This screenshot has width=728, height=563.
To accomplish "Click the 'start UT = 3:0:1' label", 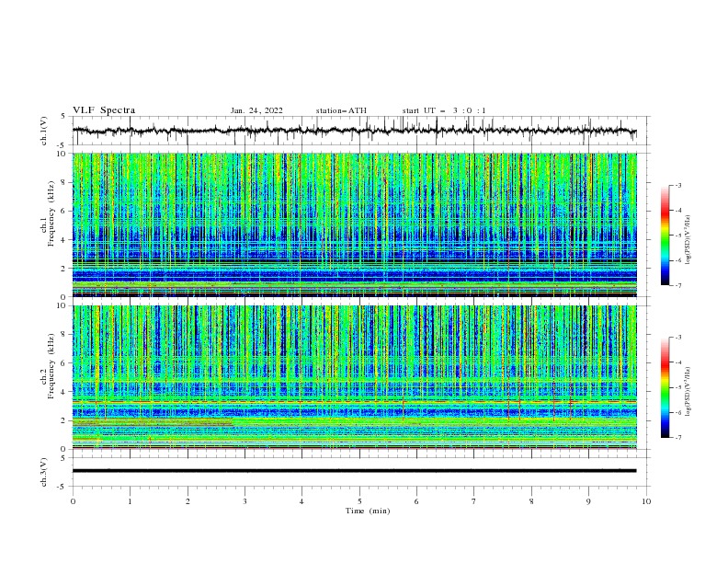I will (444, 110).
